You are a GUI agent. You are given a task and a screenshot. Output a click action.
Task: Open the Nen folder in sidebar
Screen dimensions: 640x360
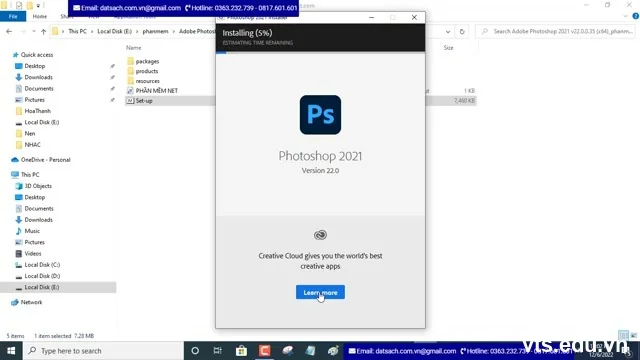click(30, 133)
